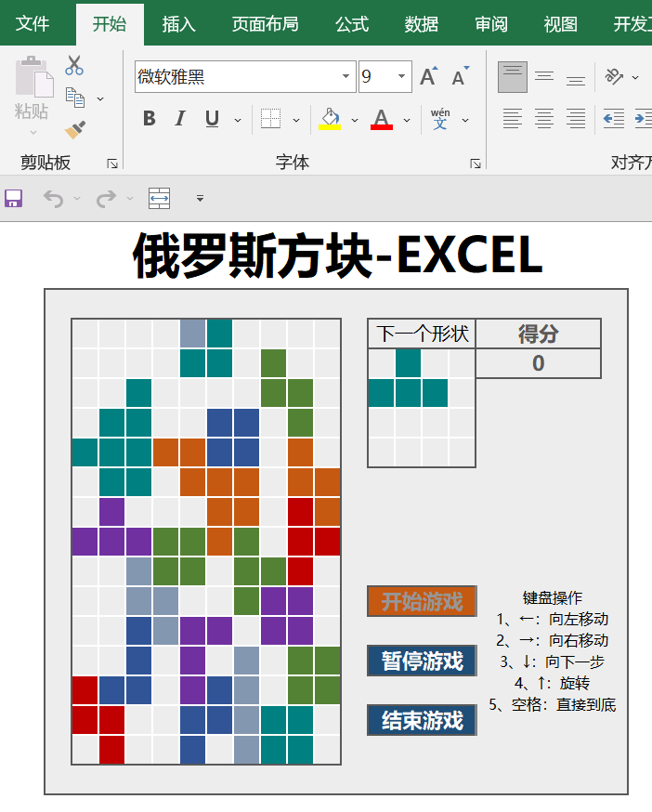Expand phonetic guide options arrow
The image size is (652, 812).
(x=465, y=120)
